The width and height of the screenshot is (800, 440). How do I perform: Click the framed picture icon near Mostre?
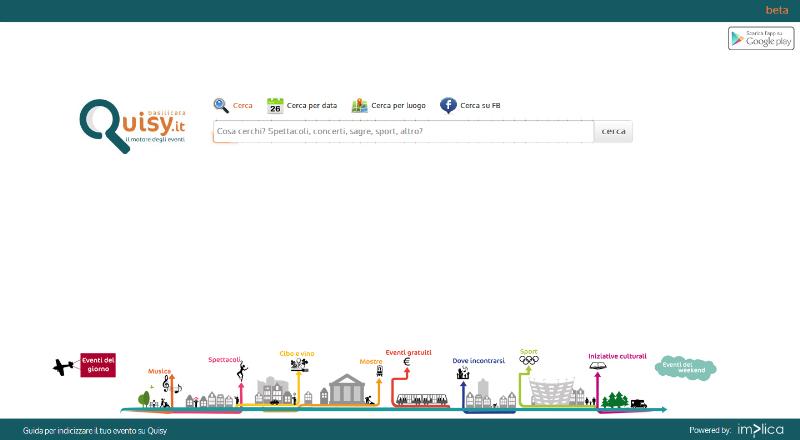tap(379, 371)
